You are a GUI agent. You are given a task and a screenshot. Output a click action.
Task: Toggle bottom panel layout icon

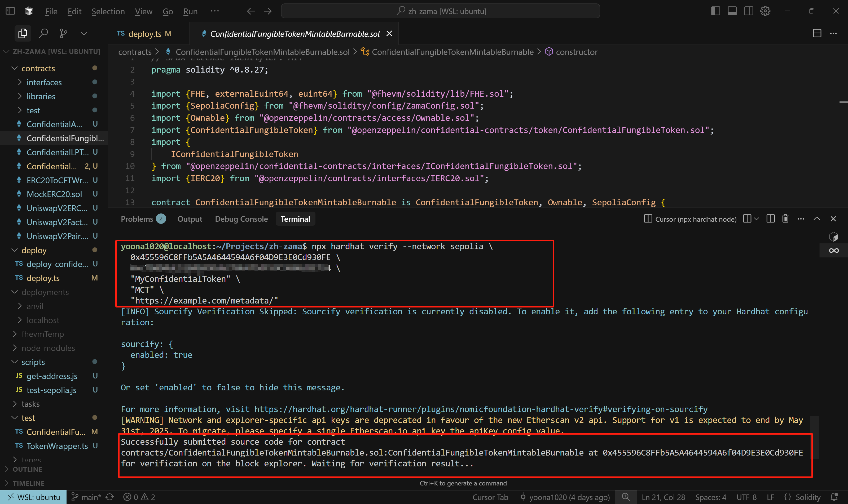pyautogui.click(x=732, y=11)
